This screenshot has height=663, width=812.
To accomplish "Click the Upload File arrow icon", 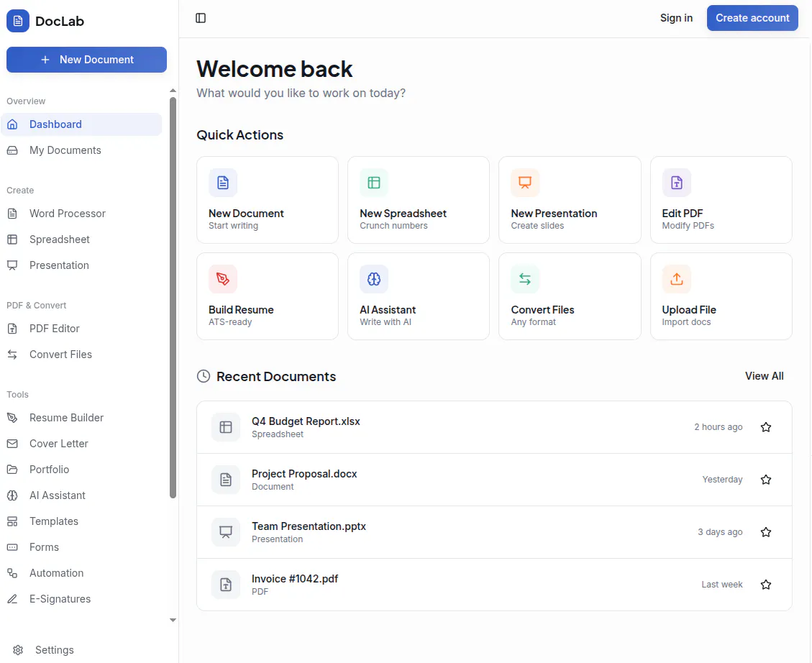I will (x=676, y=279).
